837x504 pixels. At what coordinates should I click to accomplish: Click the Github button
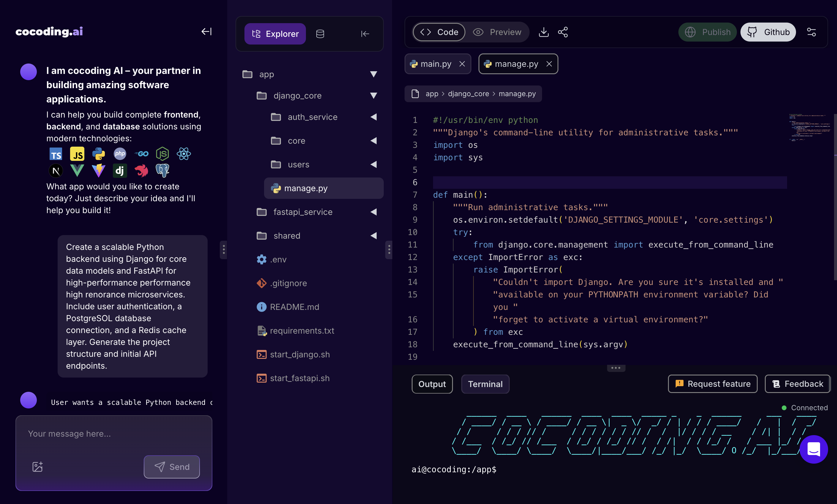tap(768, 32)
